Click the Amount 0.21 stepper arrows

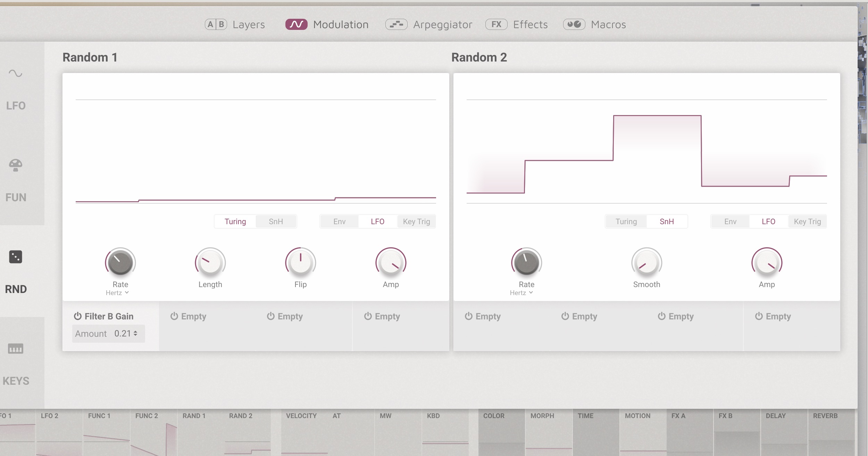[135, 333]
